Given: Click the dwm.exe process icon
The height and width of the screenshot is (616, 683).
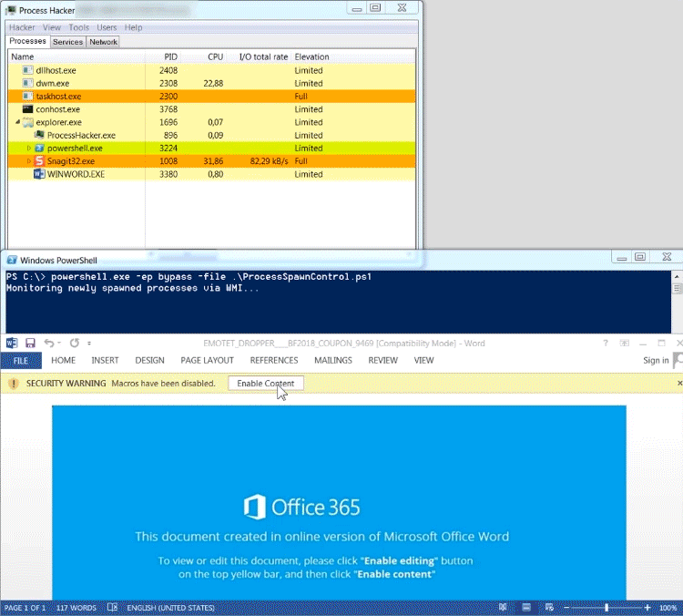Looking at the screenshot, I should [x=28, y=83].
